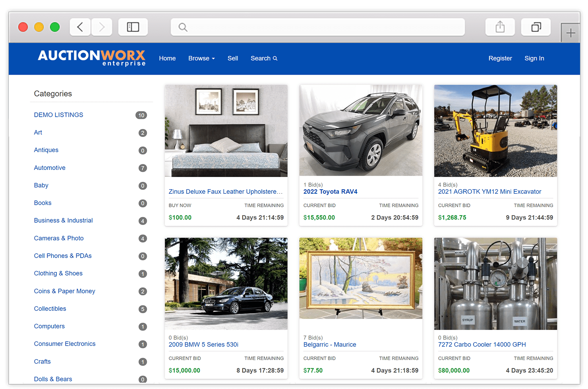Select the Art category

coord(38,132)
